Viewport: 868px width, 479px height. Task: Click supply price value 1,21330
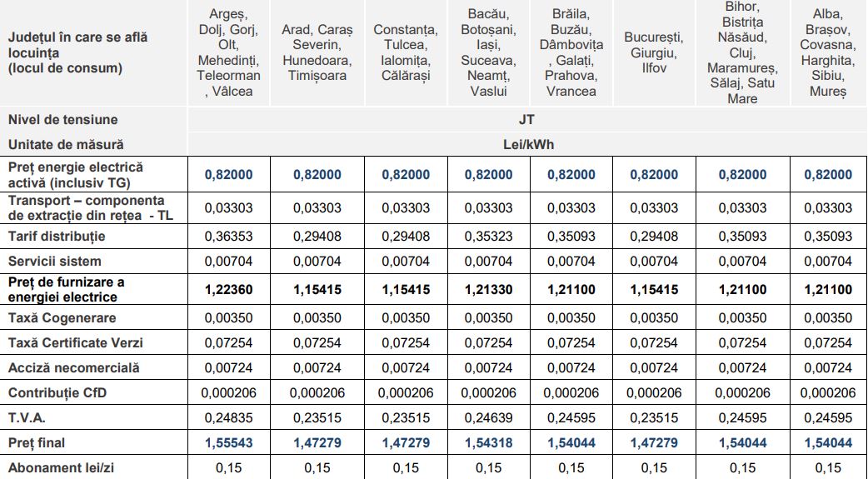pyautogui.click(x=488, y=290)
